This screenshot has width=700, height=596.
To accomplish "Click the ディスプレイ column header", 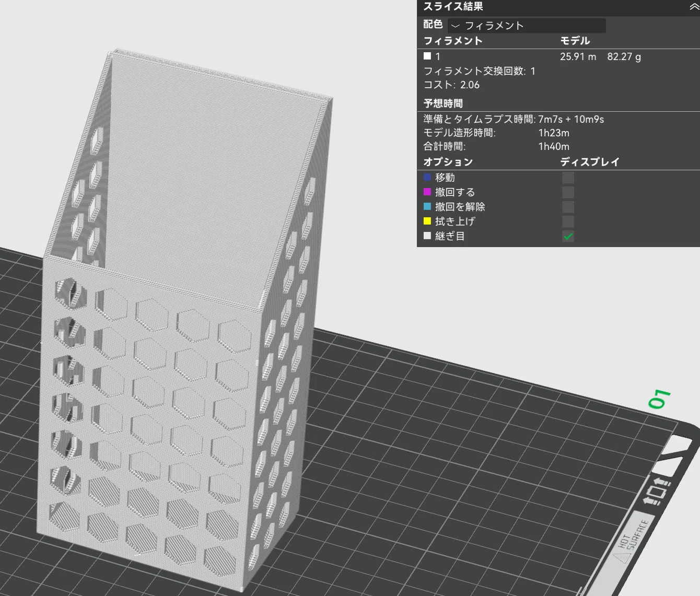I will (x=590, y=162).
